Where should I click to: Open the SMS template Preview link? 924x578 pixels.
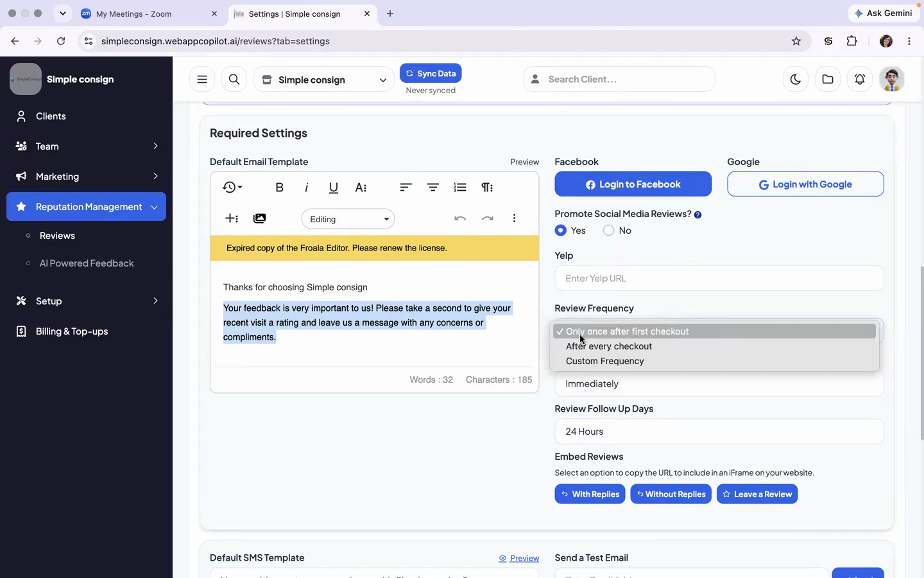pyautogui.click(x=519, y=558)
